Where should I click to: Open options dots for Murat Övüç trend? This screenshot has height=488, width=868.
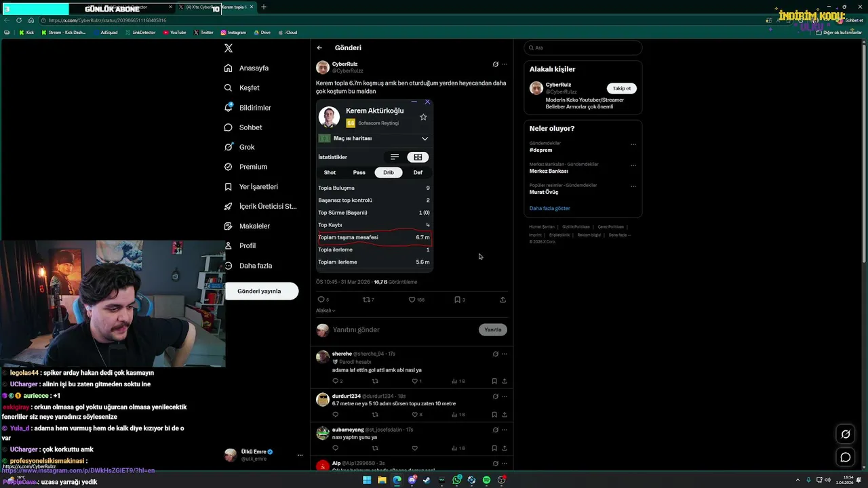[x=633, y=186]
